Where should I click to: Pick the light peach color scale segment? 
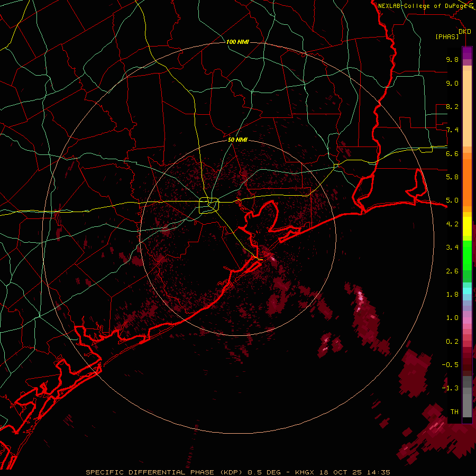tap(467, 109)
